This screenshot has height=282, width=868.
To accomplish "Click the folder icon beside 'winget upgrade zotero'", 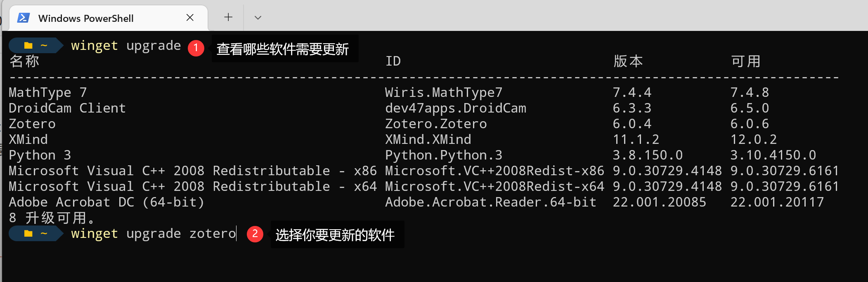I will coord(28,234).
